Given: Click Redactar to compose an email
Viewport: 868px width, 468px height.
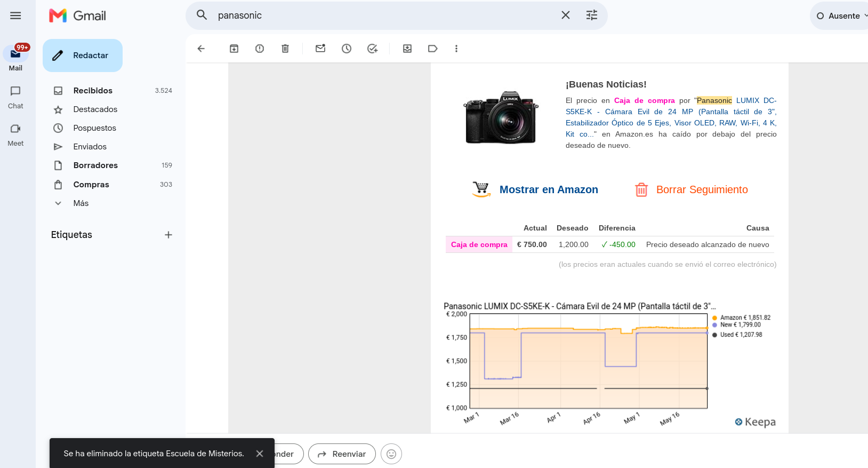Looking at the screenshot, I should point(83,55).
